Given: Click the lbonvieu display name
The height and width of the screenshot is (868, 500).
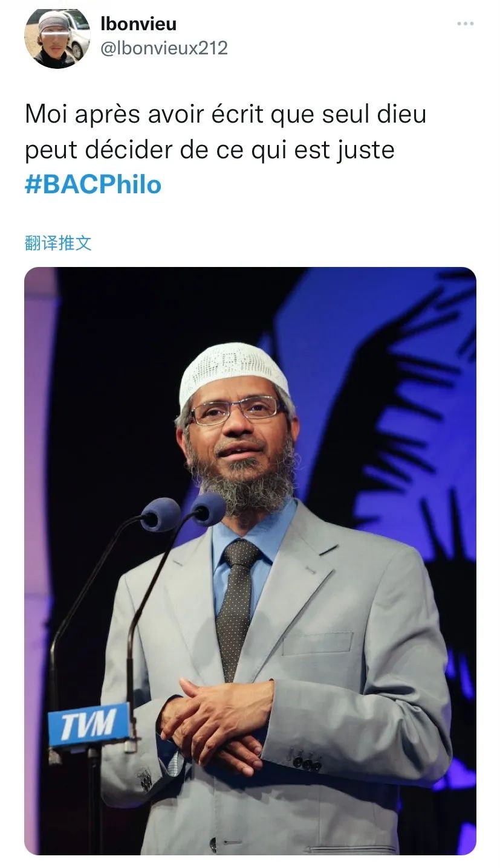Looking at the screenshot, I should (138, 24).
